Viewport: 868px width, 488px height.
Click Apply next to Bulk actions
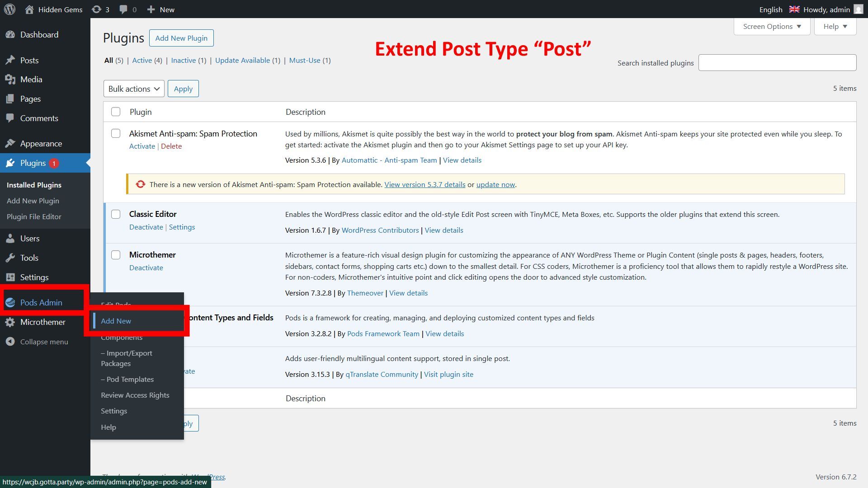pos(183,89)
